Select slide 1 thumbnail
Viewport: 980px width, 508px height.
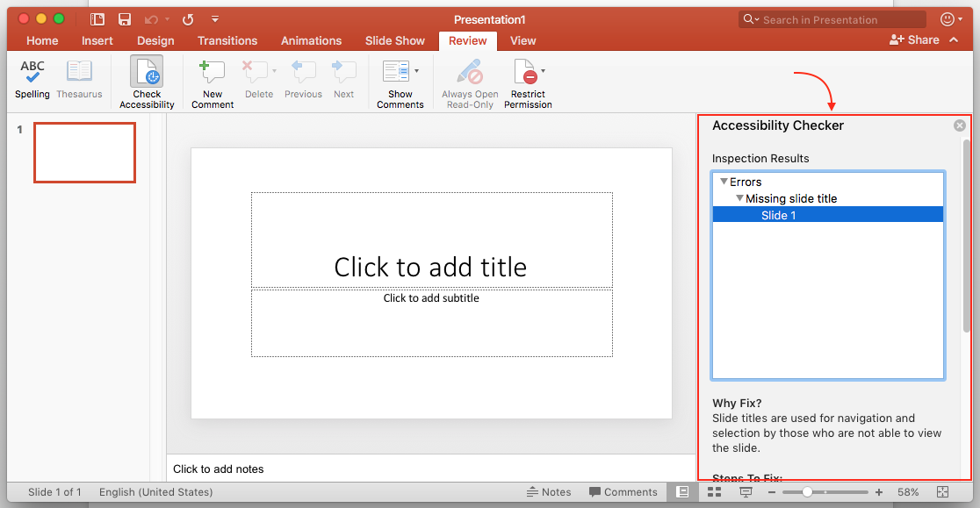[84, 153]
